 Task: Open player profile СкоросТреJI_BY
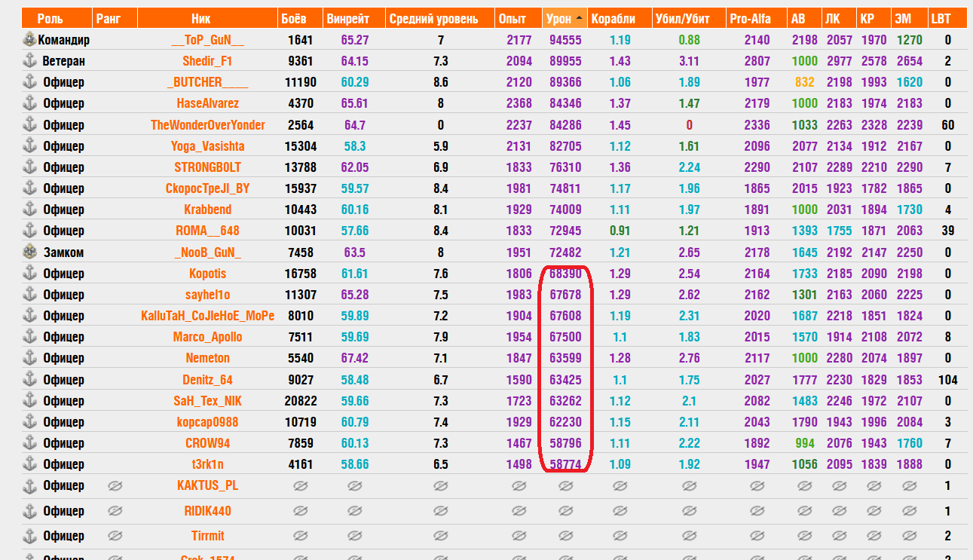pyautogui.click(x=207, y=188)
